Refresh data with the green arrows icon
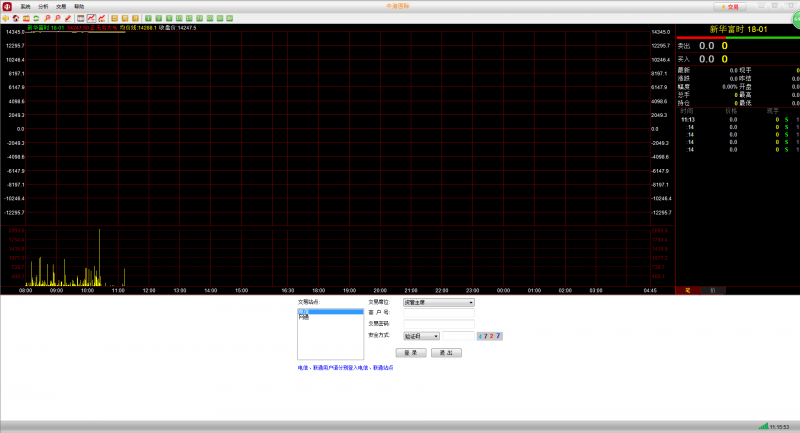The width and height of the screenshot is (800, 433). click(36, 18)
